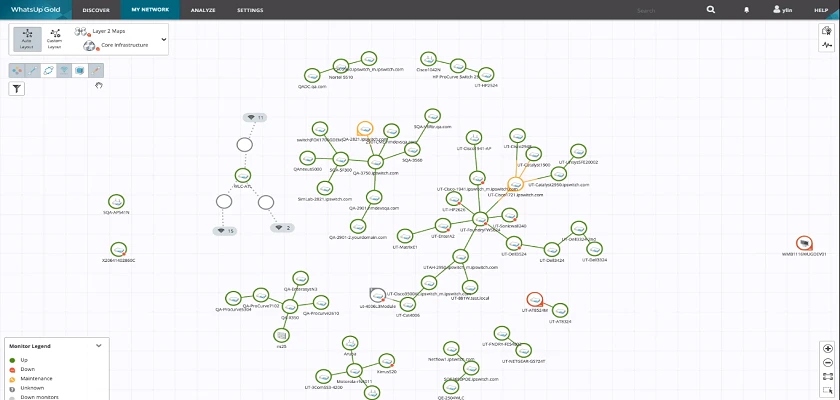
Task: Open the ANALYZE menu
Action: click(x=203, y=10)
